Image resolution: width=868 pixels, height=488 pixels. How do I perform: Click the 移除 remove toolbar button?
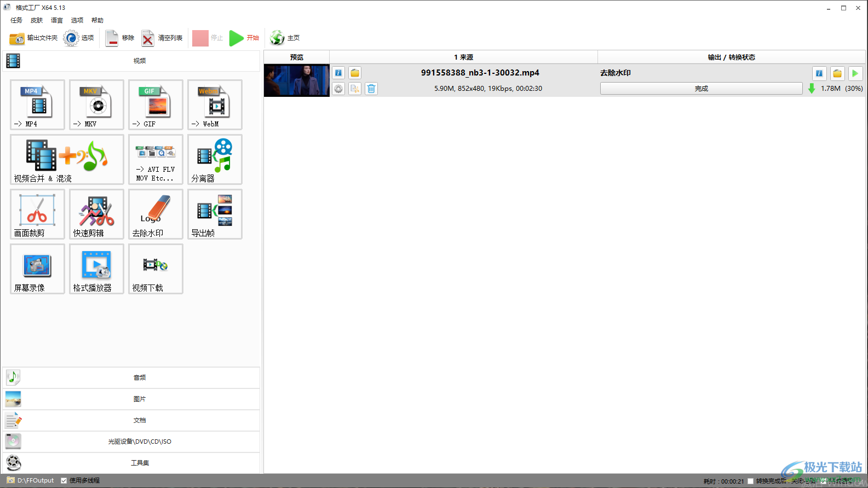click(120, 38)
